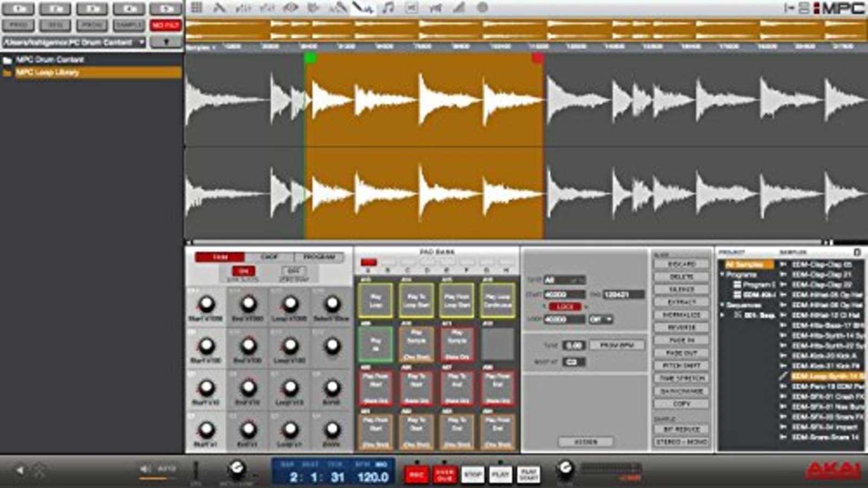868x488 pixels.
Task: Click the OVER DUB transport button
Action: [x=444, y=475]
